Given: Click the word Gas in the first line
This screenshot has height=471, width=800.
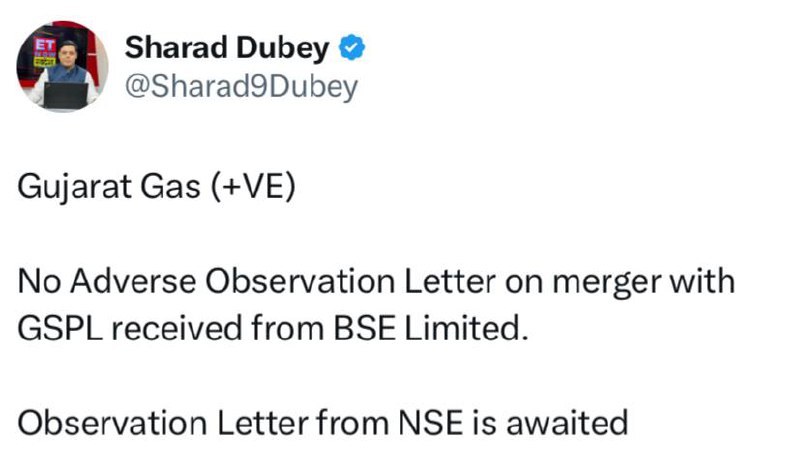Looking at the screenshot, I should click(x=170, y=187).
